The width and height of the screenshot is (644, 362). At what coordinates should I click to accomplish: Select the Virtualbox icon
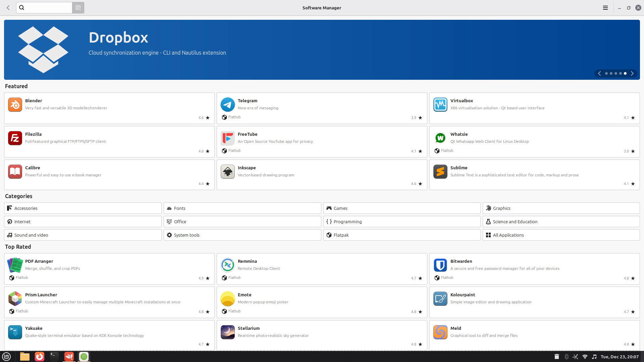tap(440, 105)
